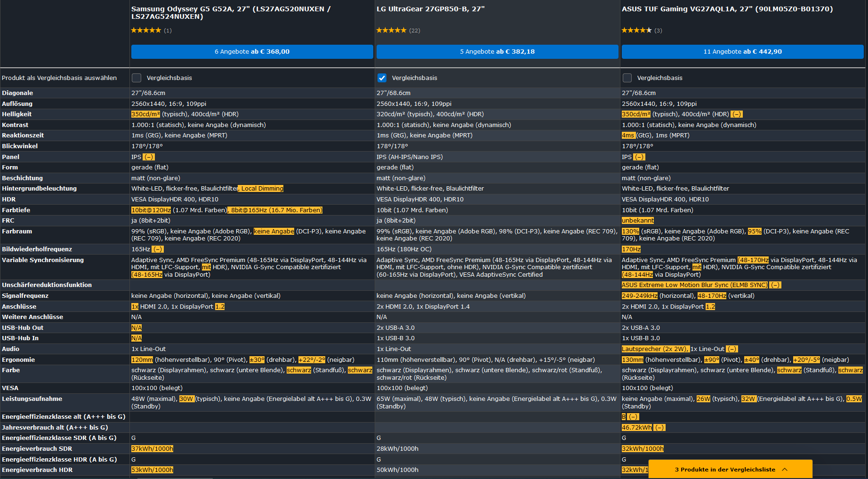Image resolution: width=868 pixels, height=479 pixels.
Task: Select the Bildwiederholfrequenz row label
Action: click(x=37, y=249)
